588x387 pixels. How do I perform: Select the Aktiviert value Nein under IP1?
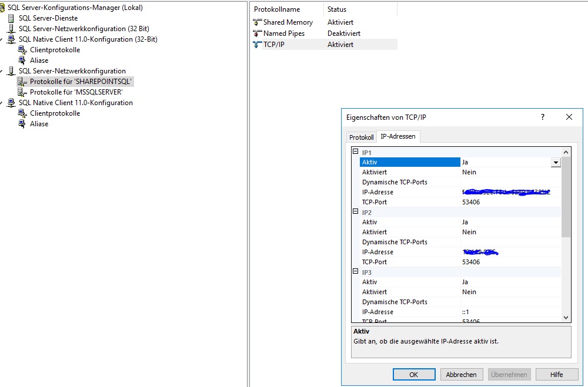click(x=469, y=172)
